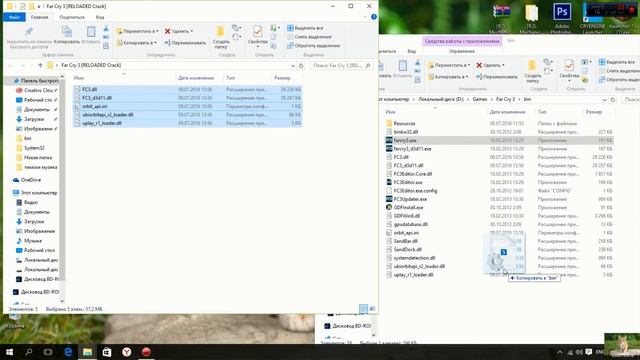
Task: Select Этот компьютер in sidebar
Action: click(x=36, y=193)
